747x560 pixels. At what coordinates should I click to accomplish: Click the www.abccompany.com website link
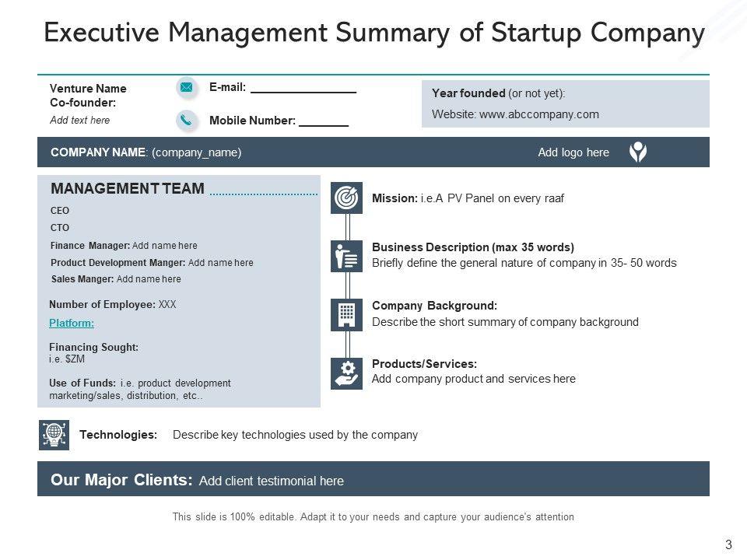click(x=539, y=114)
